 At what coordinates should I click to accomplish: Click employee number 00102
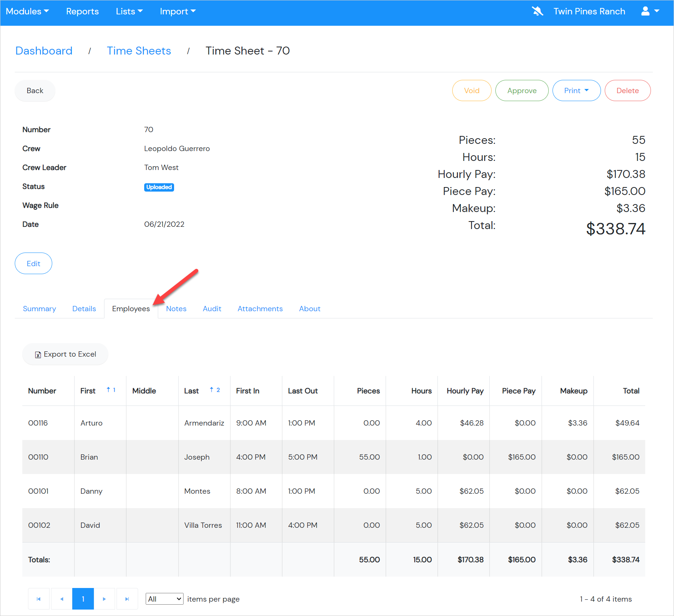(x=39, y=525)
